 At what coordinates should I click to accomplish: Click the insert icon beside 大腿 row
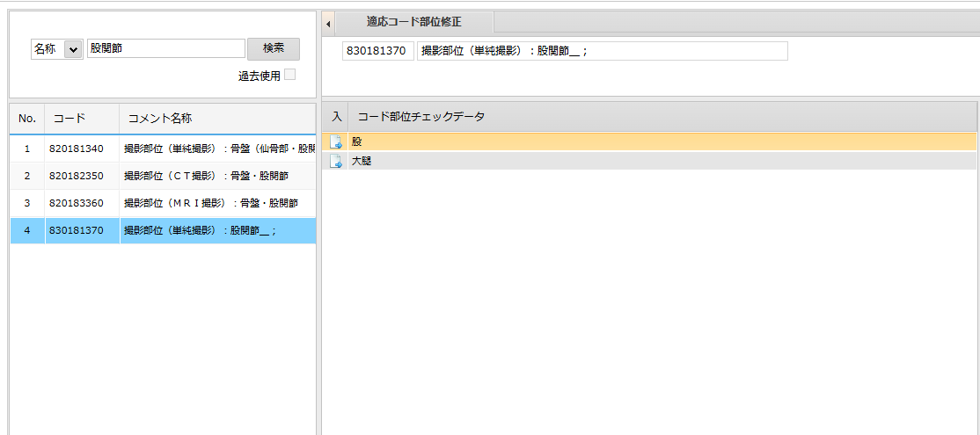(x=336, y=161)
